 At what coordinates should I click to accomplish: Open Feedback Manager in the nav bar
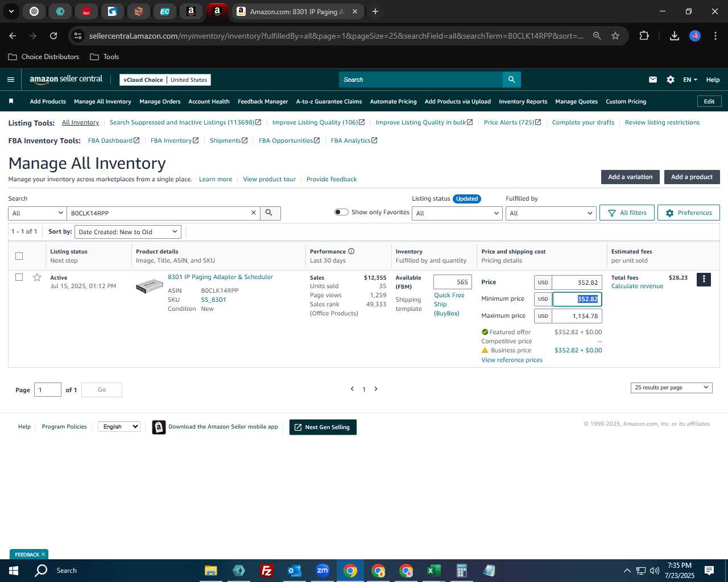click(x=263, y=101)
